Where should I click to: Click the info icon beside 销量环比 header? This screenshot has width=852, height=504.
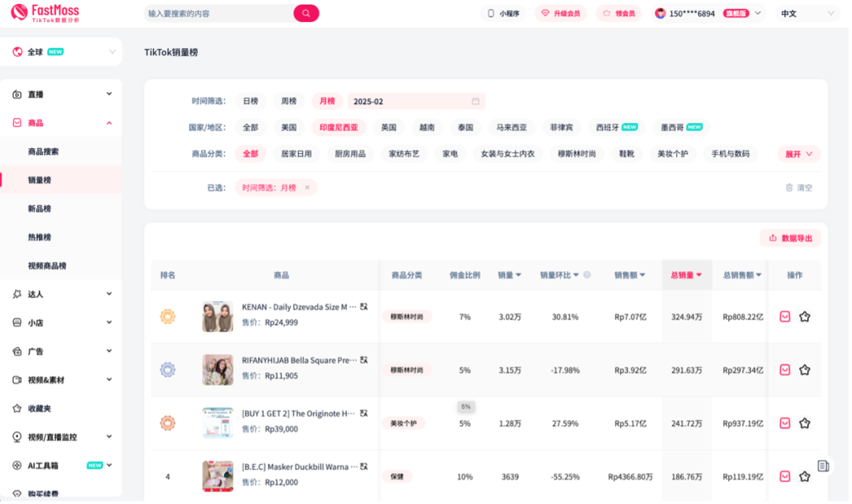point(587,274)
